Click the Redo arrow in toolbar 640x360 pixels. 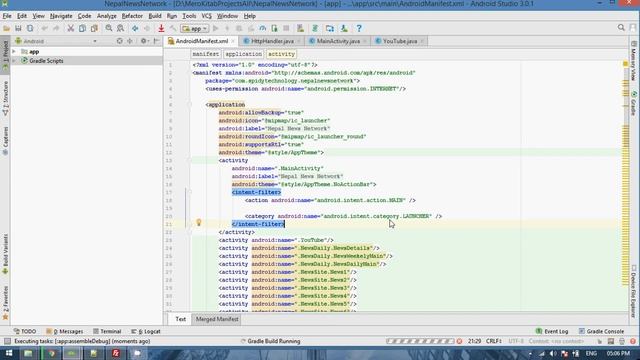[56, 28]
